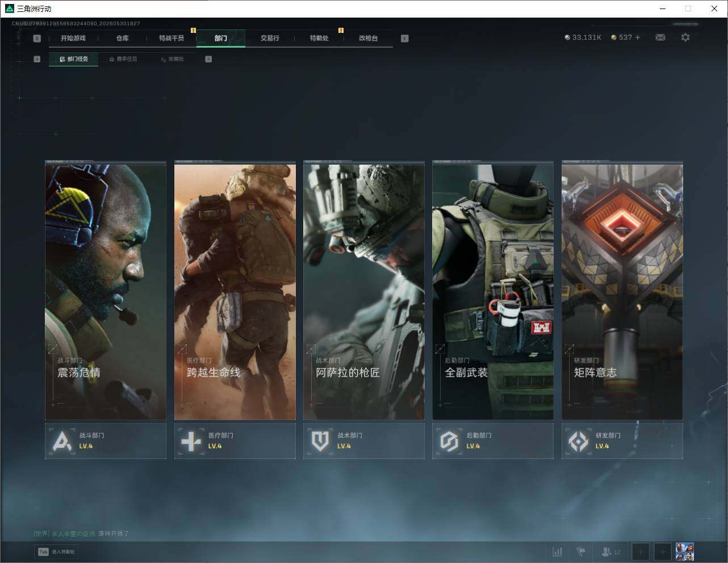Screen dimensions: 728x563
Task: Click 研发部门 LV.4 label
Action: (608, 440)
